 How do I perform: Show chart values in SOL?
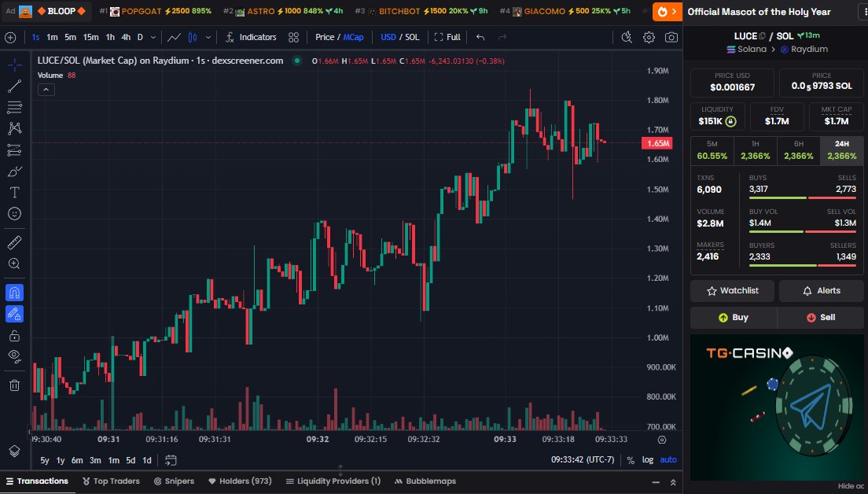click(x=413, y=37)
